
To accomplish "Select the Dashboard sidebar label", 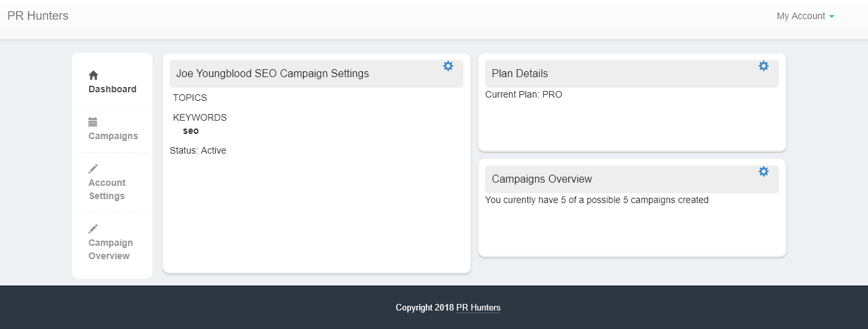I will pos(112,89).
